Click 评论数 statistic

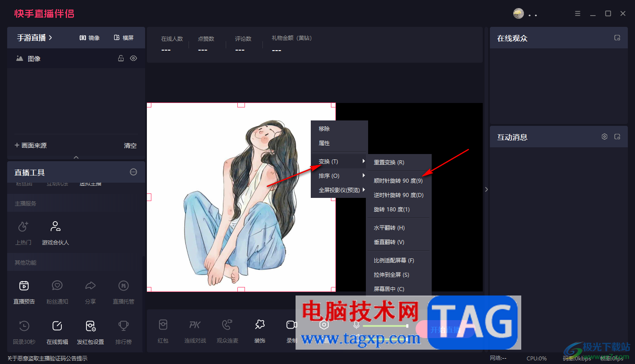(x=243, y=44)
